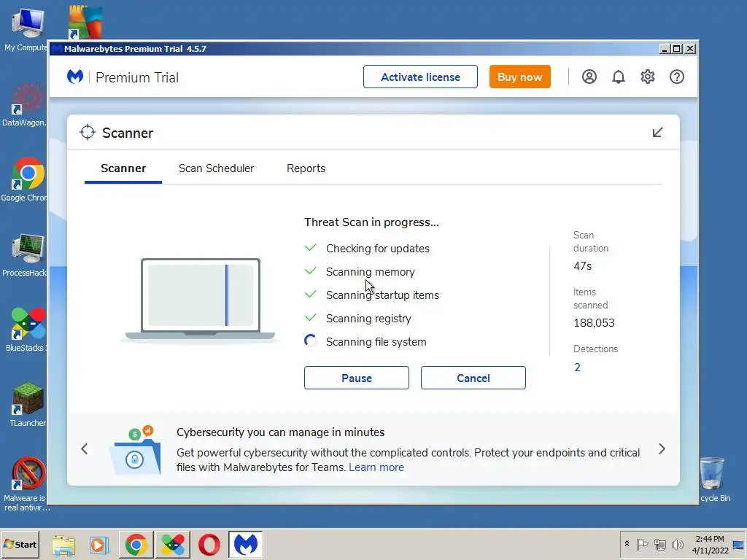Image resolution: width=747 pixels, height=560 pixels.
Task: Select the TLauncher desktop shortcut
Action: tap(27, 405)
